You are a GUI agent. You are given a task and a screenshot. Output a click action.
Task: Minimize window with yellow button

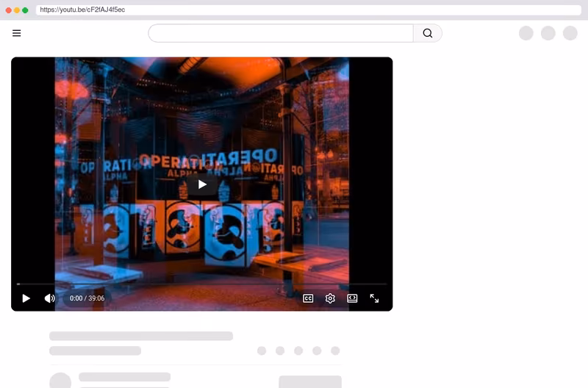(x=17, y=10)
